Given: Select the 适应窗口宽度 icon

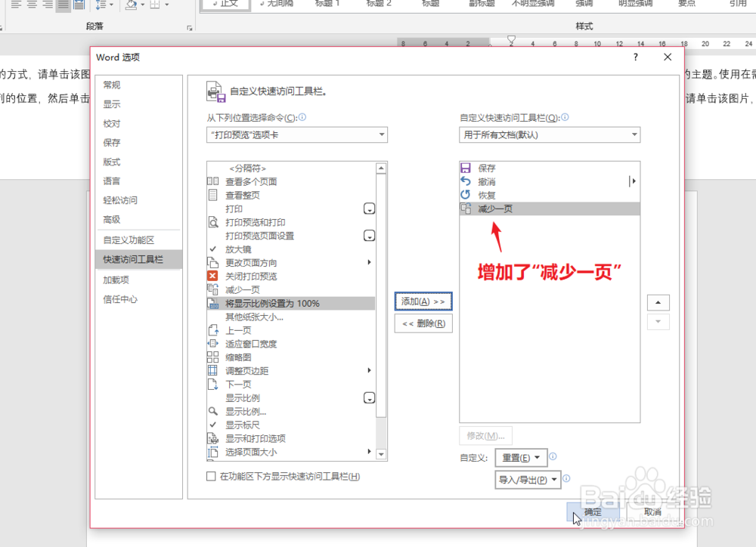Looking at the screenshot, I should 212,344.
